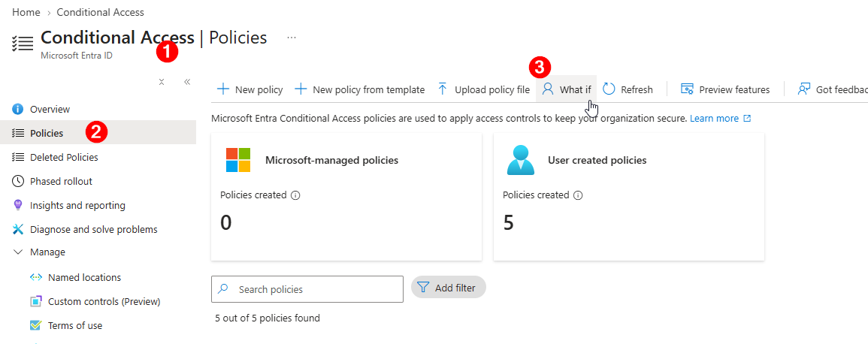Image resolution: width=868 pixels, height=344 pixels.
Task: Click the policy count 0 value
Action: (226, 222)
